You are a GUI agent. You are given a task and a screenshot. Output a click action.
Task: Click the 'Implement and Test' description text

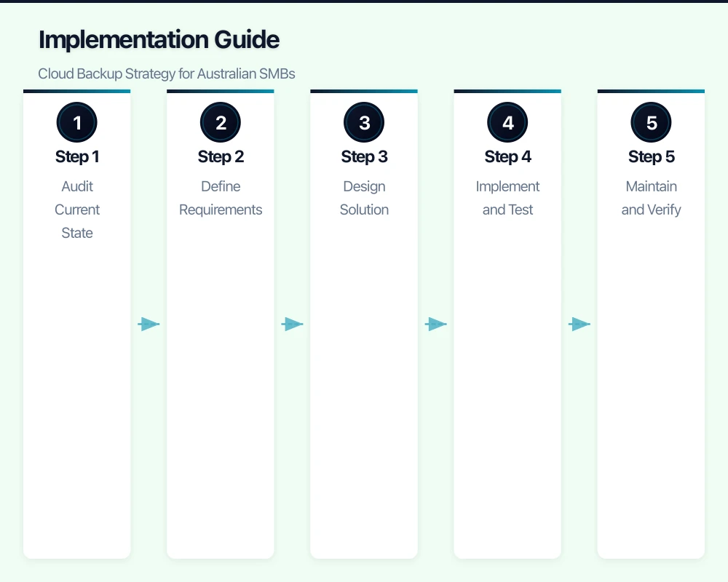pyautogui.click(x=507, y=198)
